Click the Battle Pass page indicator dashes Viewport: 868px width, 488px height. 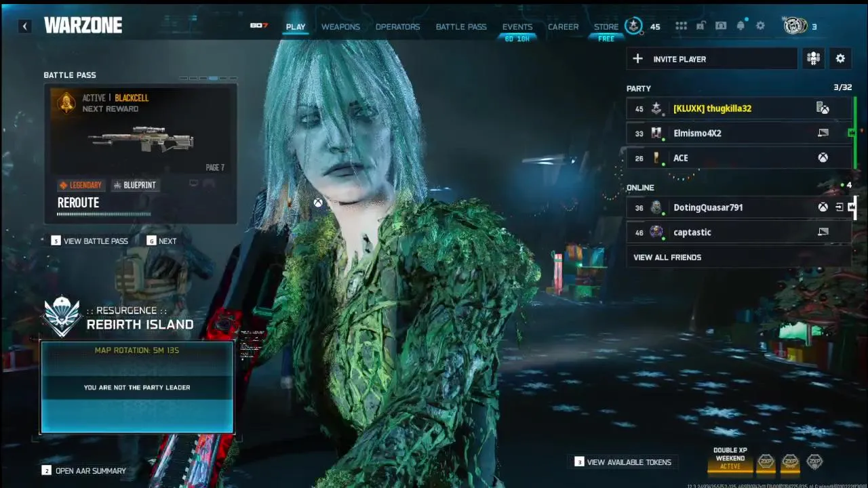pyautogui.click(x=208, y=78)
